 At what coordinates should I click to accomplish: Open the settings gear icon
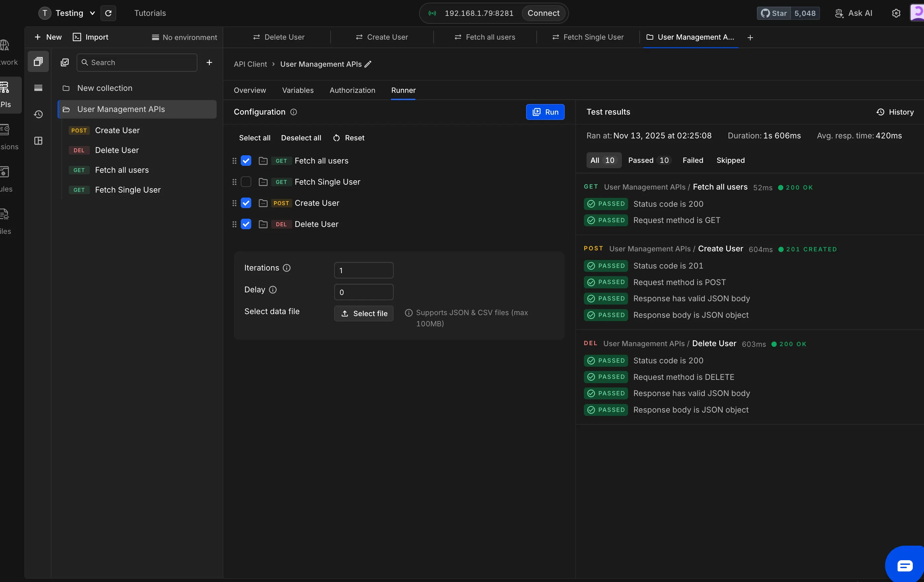[x=896, y=13]
